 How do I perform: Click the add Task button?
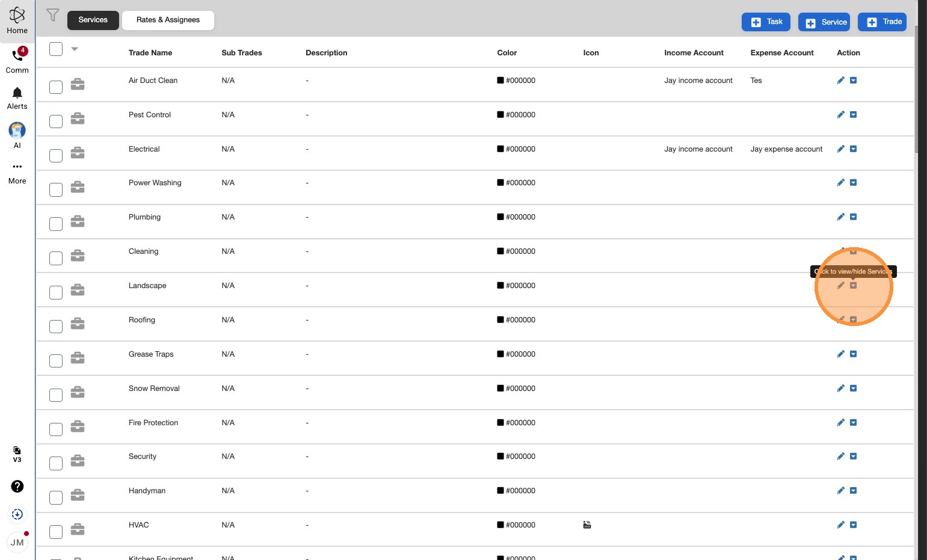coord(766,22)
